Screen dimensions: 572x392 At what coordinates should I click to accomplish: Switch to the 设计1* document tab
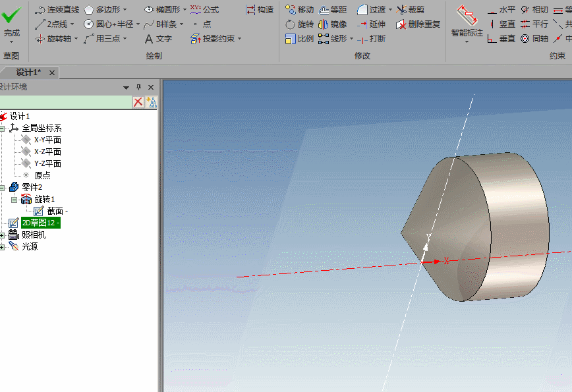pos(28,72)
